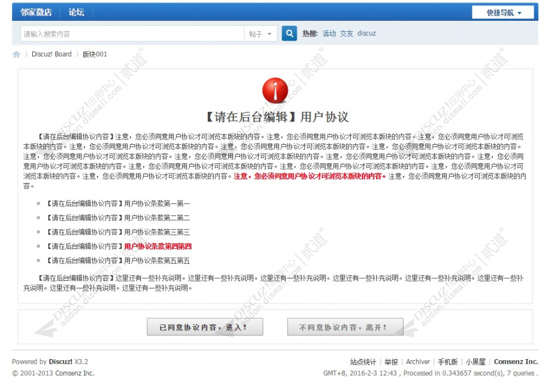This screenshot has width=545, height=392.
Task: Open 小黑屋 footer link
Action: point(476,362)
